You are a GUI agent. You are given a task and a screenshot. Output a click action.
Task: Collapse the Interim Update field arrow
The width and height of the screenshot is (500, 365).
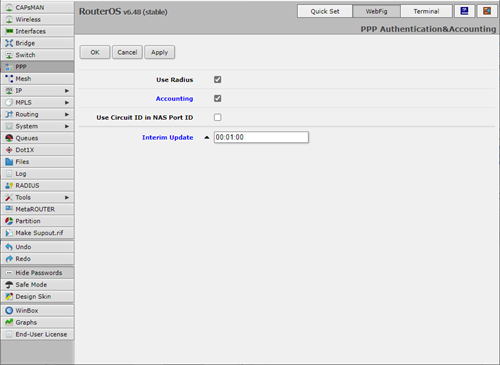point(207,137)
